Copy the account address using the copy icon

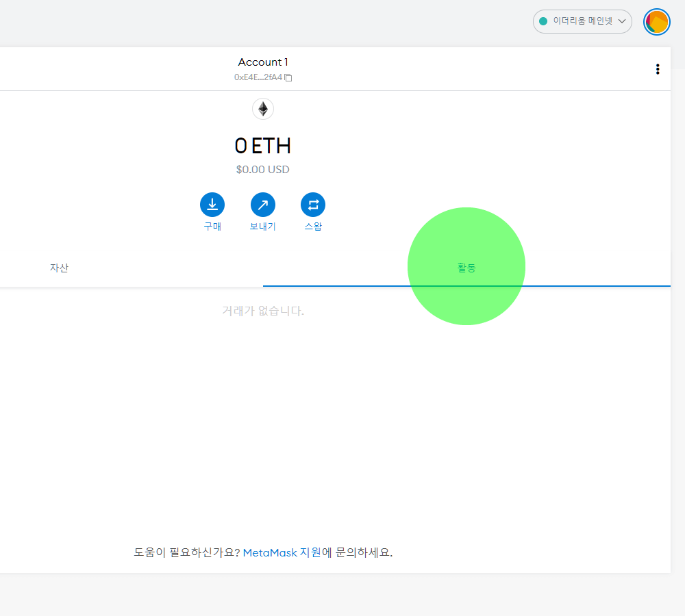[x=288, y=77]
